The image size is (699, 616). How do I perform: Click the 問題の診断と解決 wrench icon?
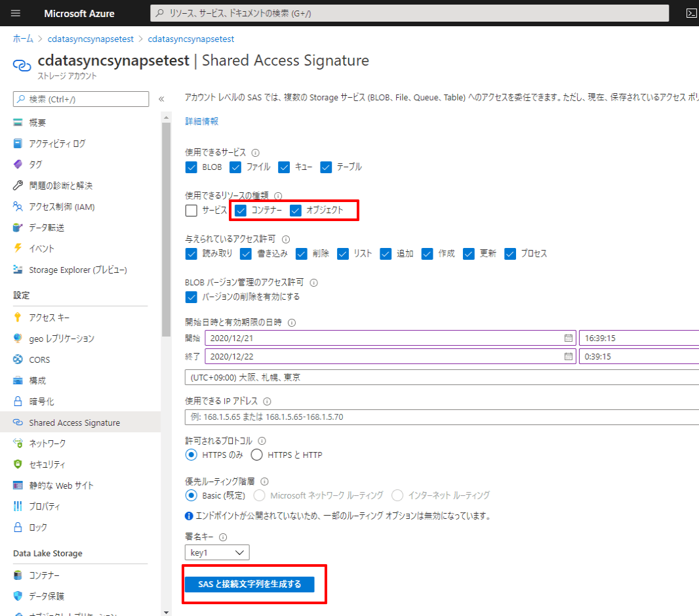point(18,185)
